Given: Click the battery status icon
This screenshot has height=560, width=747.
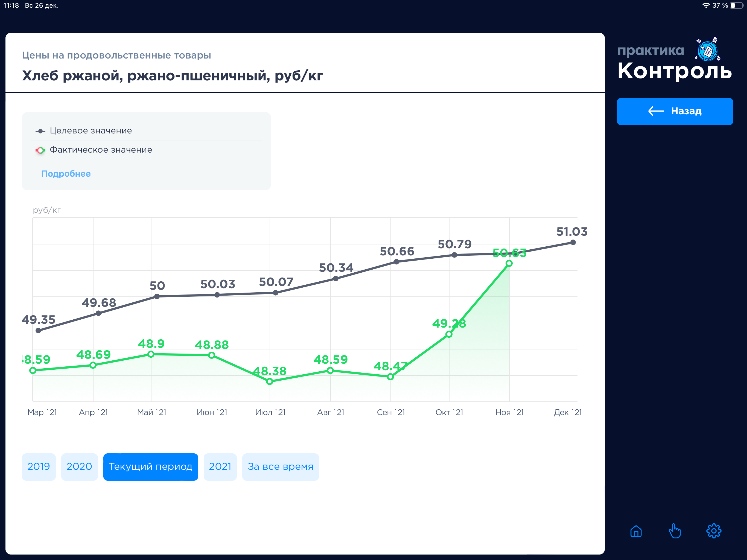Looking at the screenshot, I should click(x=737, y=5).
